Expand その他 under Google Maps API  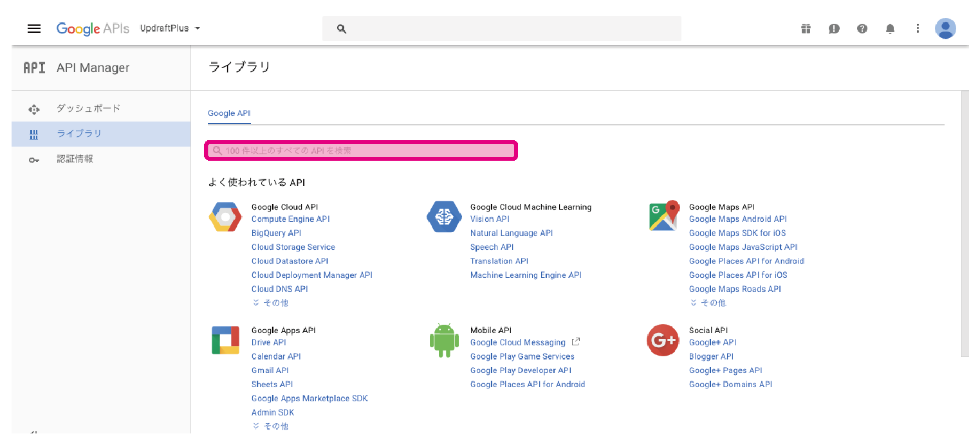[x=708, y=303]
